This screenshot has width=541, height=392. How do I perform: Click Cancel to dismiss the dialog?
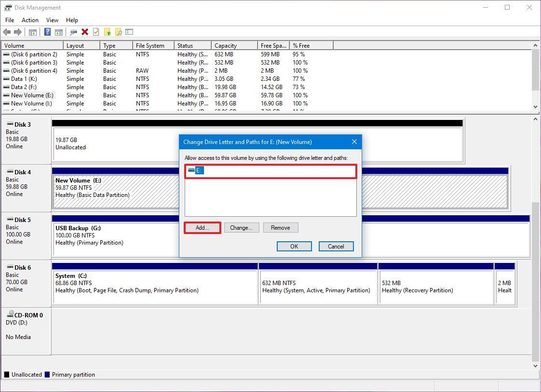click(336, 246)
